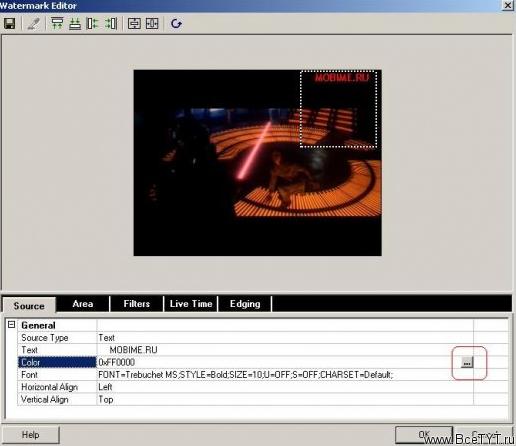Image resolution: width=516 pixels, height=446 pixels.
Task: Switch to the Live Time tab
Action: tap(191, 304)
